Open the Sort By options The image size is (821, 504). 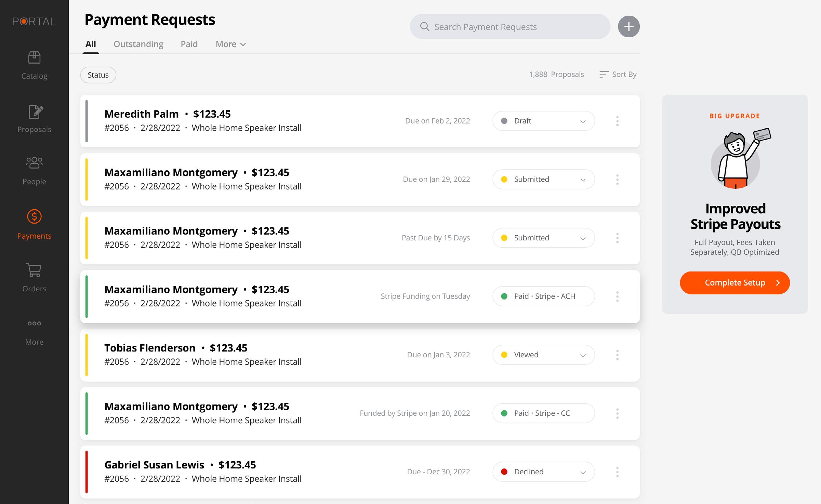click(618, 75)
